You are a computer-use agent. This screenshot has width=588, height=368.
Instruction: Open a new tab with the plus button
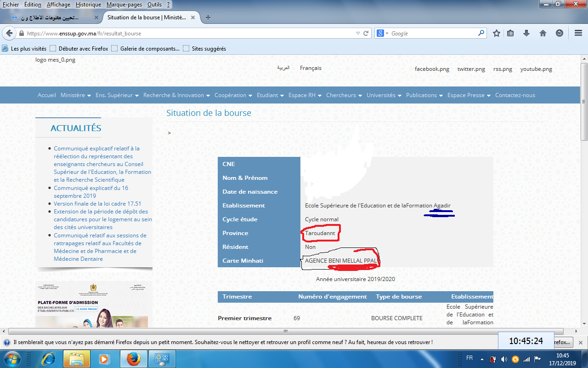208,17
